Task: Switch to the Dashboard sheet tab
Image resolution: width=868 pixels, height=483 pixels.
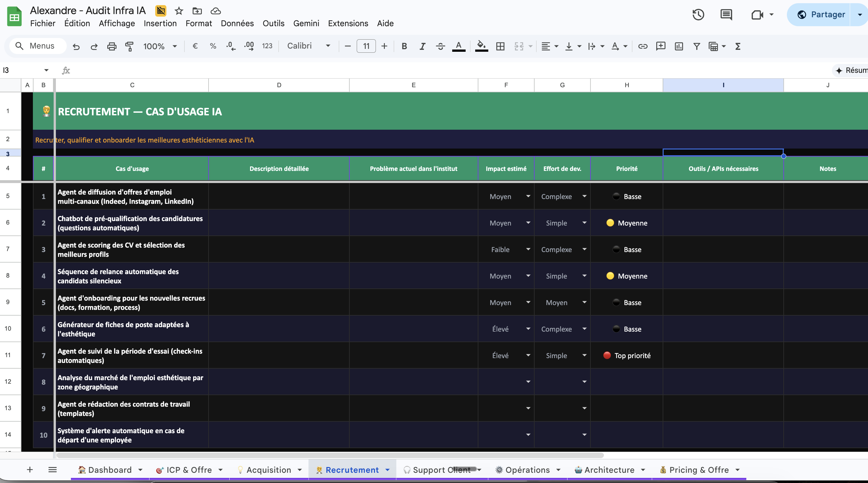Action: pyautogui.click(x=110, y=470)
